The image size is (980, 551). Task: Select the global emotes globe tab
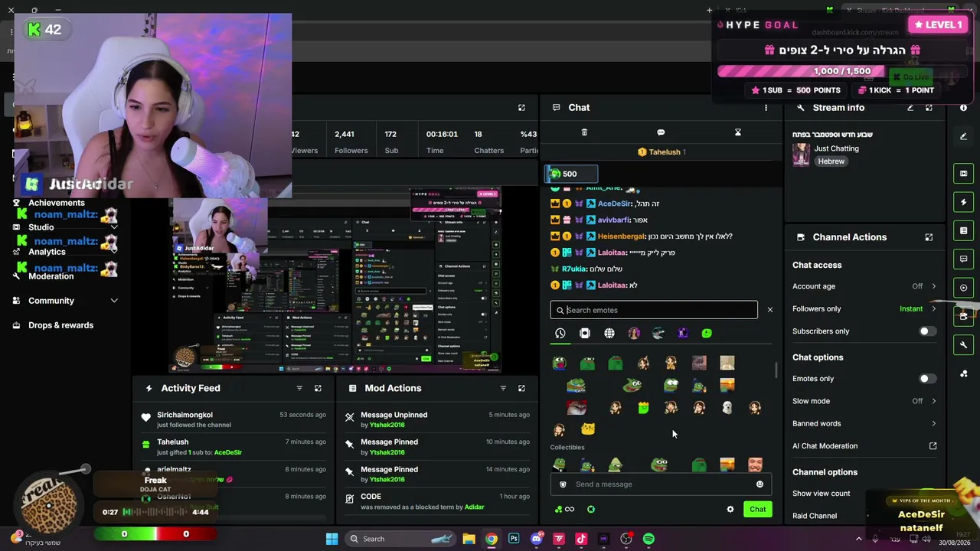click(609, 334)
